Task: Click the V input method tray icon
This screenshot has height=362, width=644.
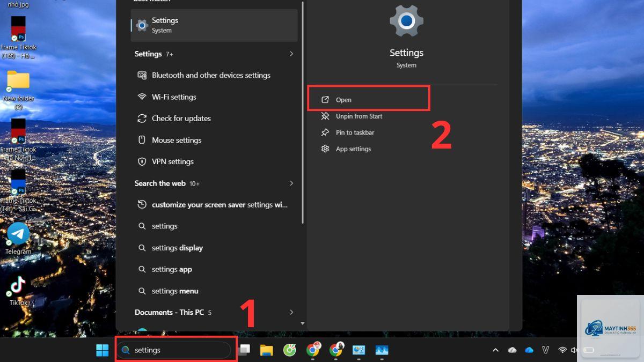Action: click(546, 350)
